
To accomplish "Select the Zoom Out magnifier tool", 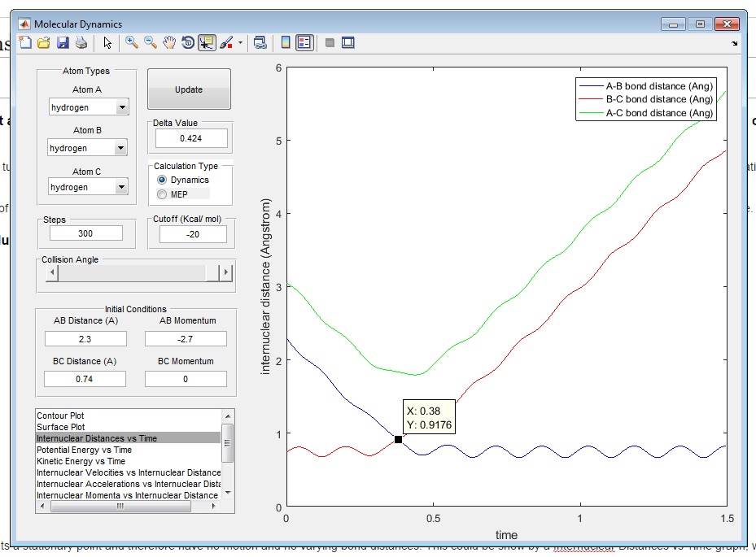I will pos(151,42).
